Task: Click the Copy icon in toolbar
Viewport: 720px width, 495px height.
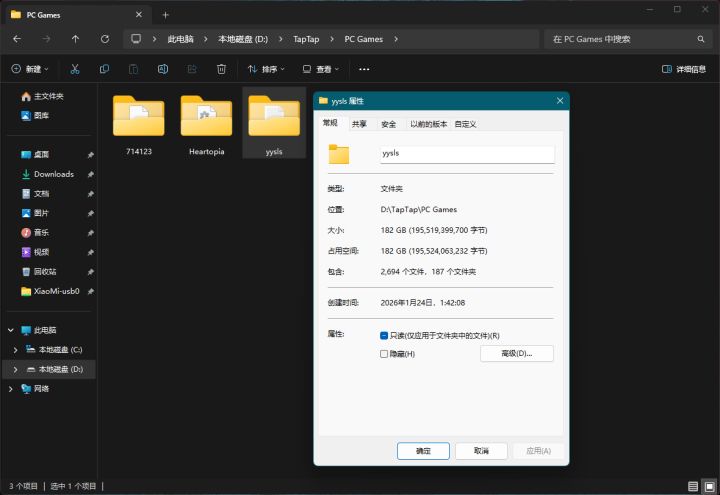Action: (x=104, y=69)
